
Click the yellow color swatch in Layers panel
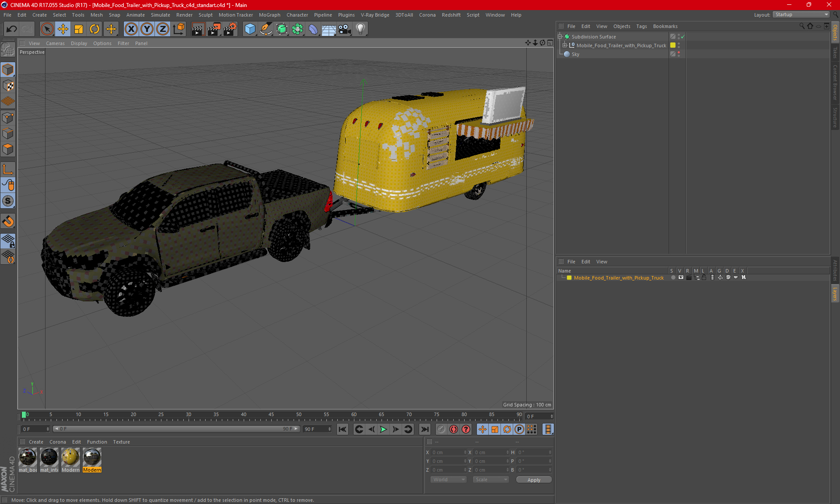569,278
